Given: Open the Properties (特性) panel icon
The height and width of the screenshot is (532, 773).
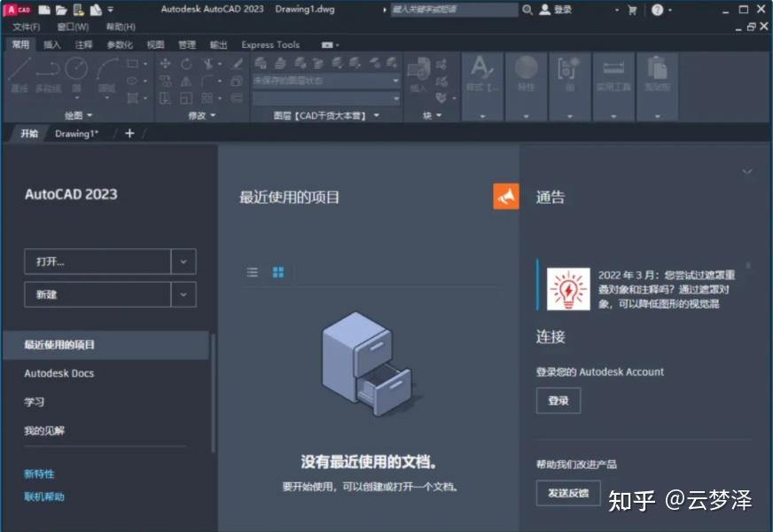Looking at the screenshot, I should [527, 71].
